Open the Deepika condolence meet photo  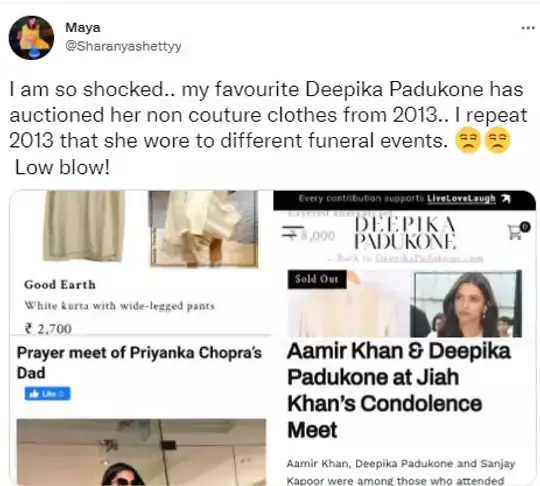click(x=466, y=304)
